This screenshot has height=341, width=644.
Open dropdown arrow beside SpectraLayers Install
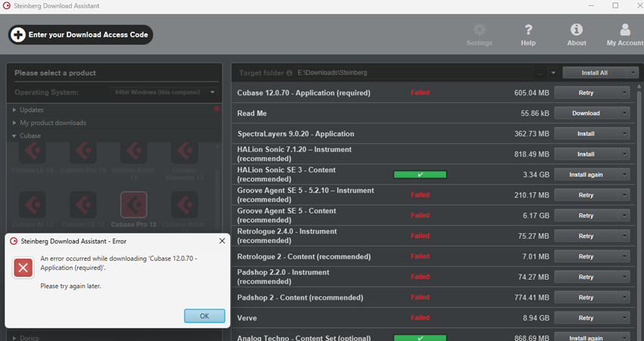(x=624, y=134)
